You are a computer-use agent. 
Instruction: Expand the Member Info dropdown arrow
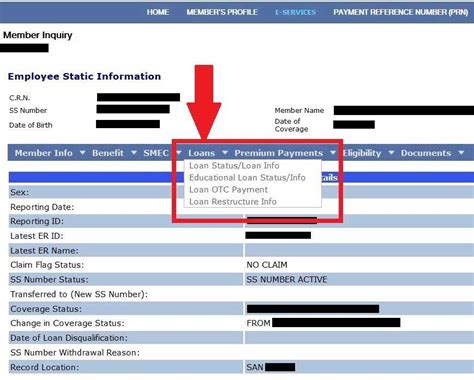tap(82, 153)
